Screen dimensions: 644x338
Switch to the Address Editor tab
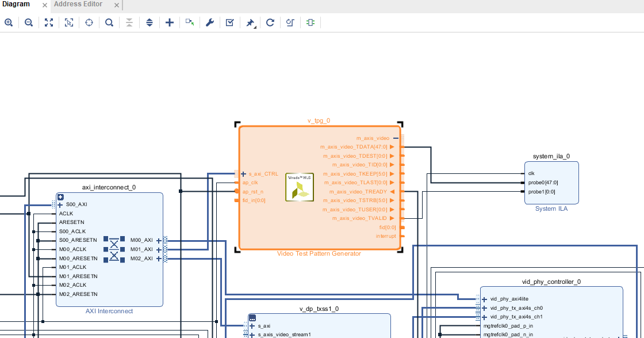[78, 5]
